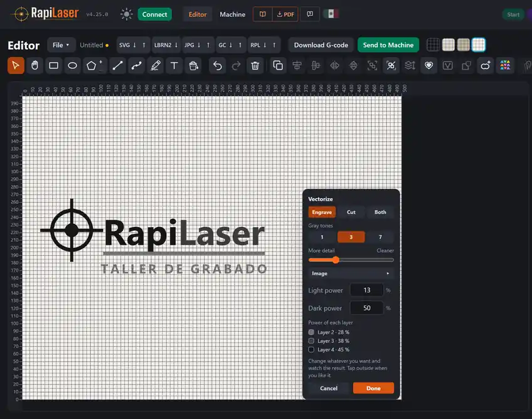Viewport: 532px width, 419px height.
Task: Switch to the Editor tab
Action: tap(198, 14)
